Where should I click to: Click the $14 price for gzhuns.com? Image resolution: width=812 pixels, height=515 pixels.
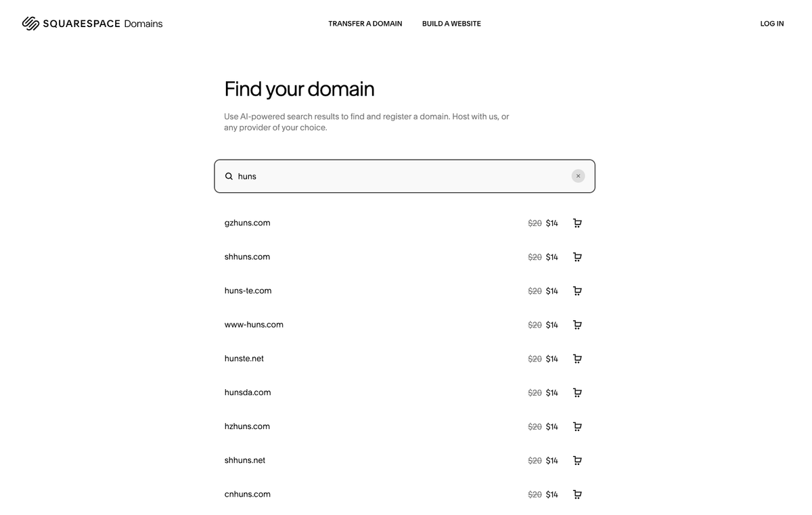(x=552, y=223)
